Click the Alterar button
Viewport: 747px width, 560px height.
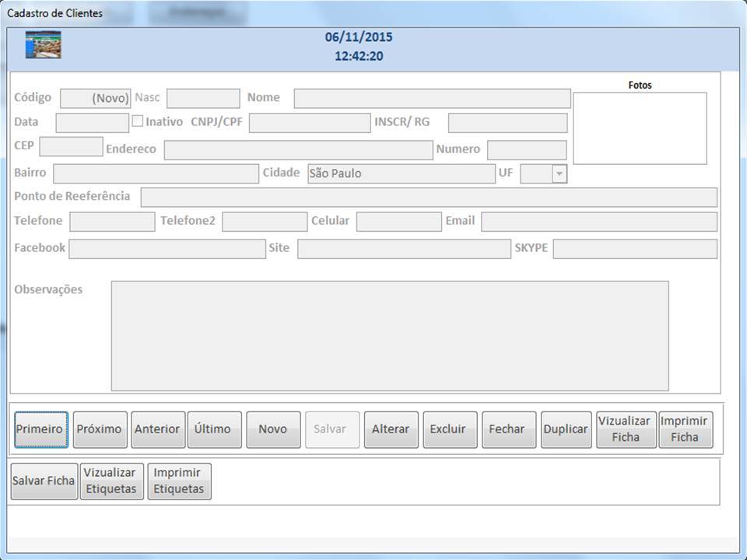tap(391, 429)
